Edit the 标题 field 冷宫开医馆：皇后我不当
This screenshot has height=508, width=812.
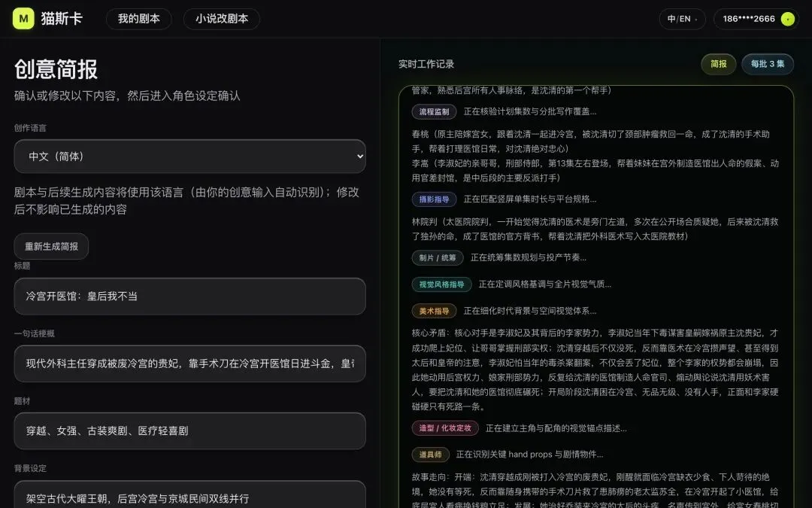tap(190, 297)
